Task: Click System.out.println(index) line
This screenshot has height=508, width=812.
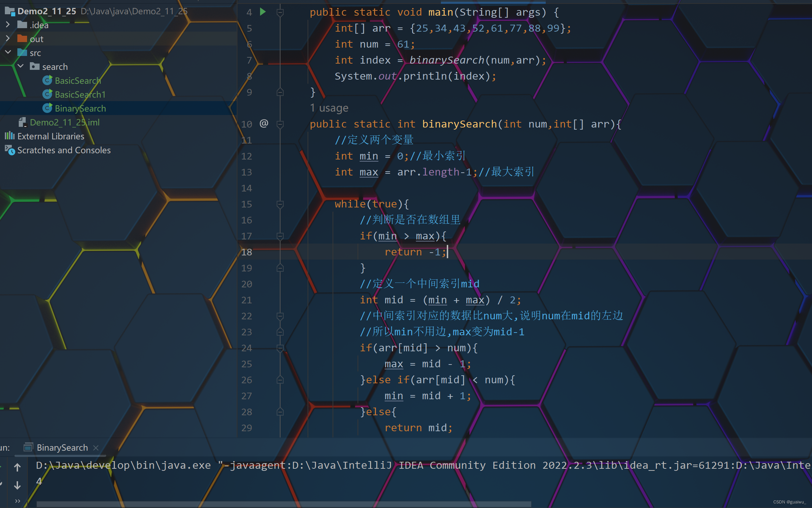Action: point(416,76)
